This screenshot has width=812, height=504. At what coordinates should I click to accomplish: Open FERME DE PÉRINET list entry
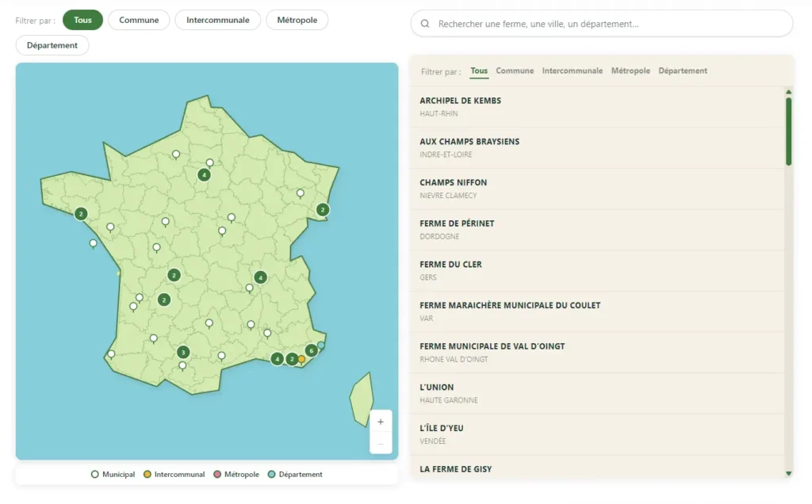598,229
